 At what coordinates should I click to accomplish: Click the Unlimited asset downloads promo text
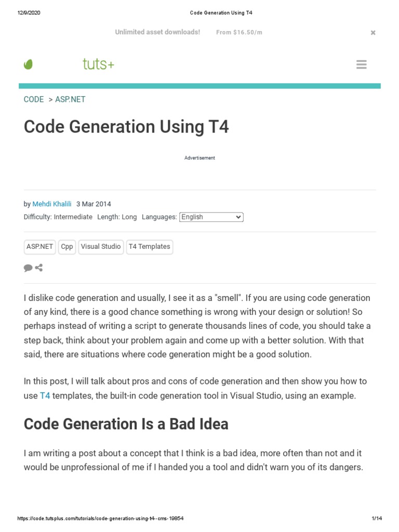pyautogui.click(x=157, y=32)
